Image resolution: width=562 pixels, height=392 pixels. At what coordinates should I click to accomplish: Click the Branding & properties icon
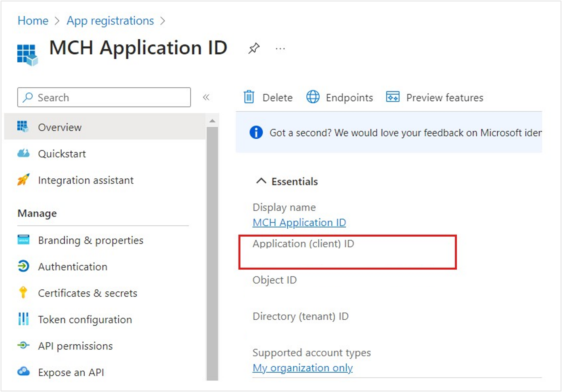click(x=23, y=240)
